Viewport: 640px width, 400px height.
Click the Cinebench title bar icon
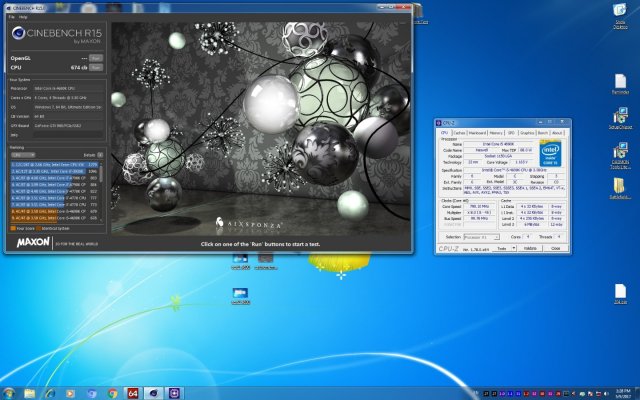9,8
